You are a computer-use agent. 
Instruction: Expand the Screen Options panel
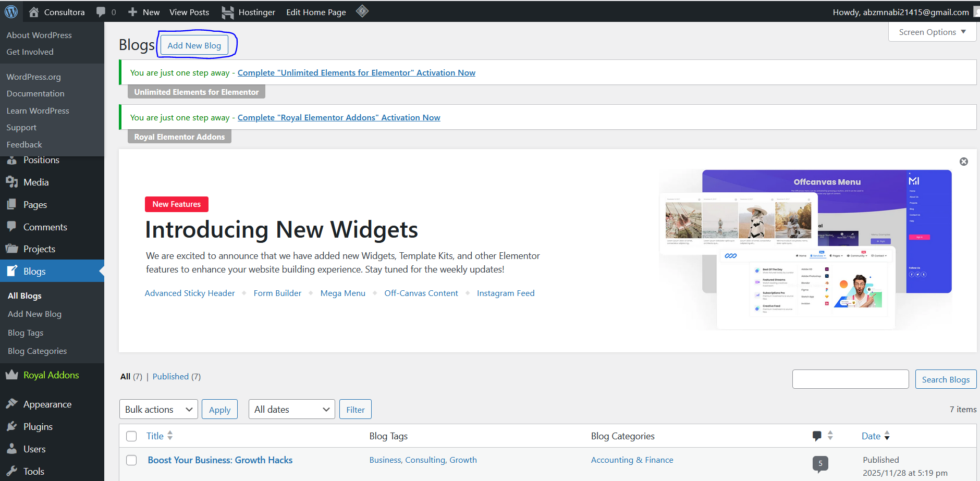[x=931, y=31]
